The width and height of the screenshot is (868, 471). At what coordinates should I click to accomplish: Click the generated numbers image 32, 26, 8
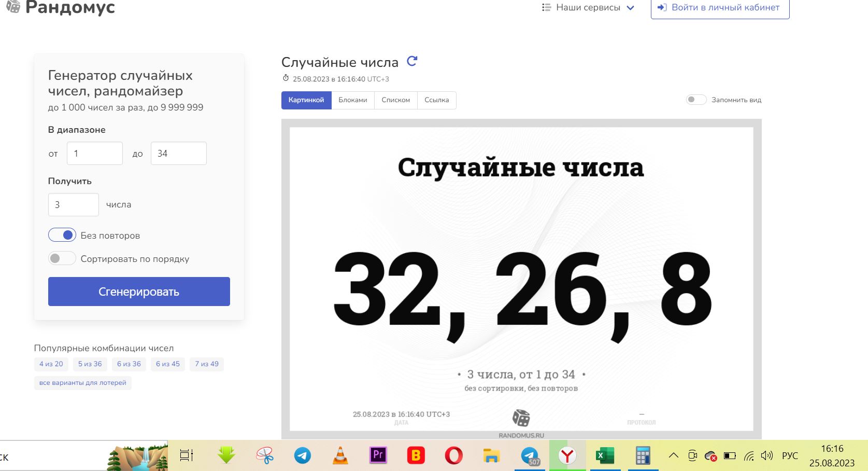[521, 279]
